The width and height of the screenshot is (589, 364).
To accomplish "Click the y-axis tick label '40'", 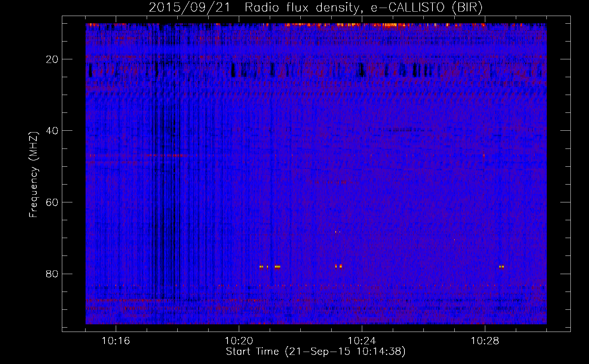I will (52, 131).
